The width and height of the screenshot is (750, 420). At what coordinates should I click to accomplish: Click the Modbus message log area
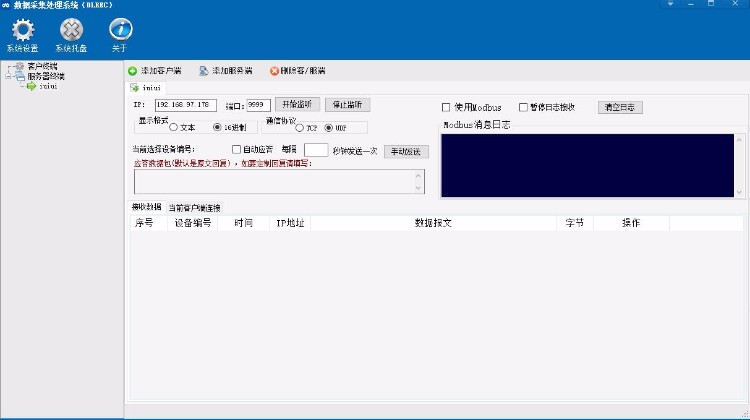click(587, 166)
